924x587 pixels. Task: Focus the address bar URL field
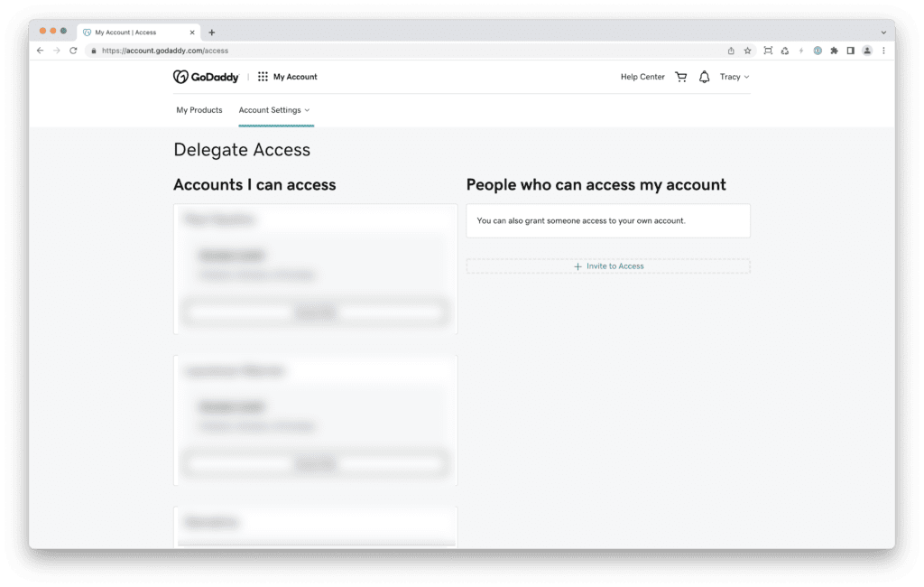tap(407, 51)
